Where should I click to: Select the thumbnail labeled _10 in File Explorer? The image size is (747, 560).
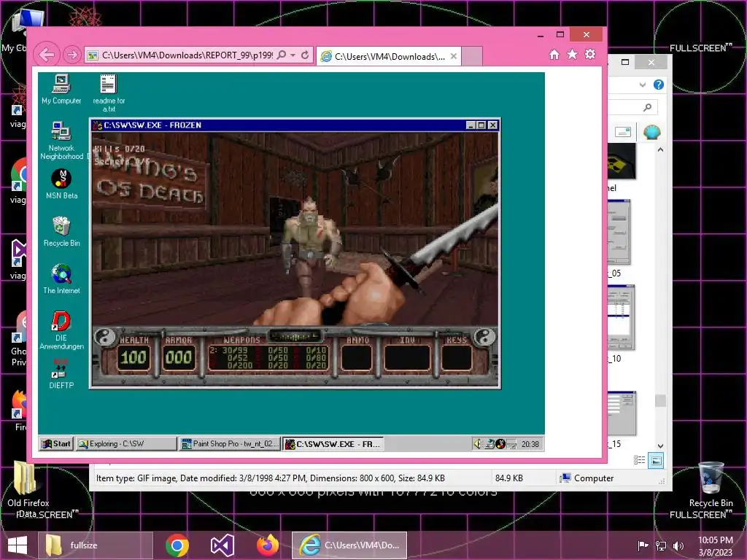click(x=621, y=318)
